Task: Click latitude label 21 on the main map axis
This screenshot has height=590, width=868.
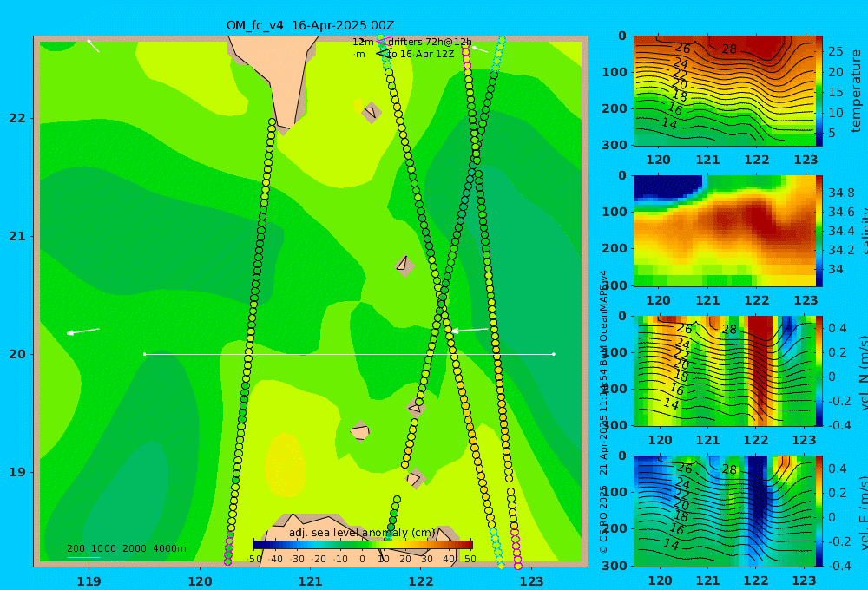Action: click(x=17, y=236)
